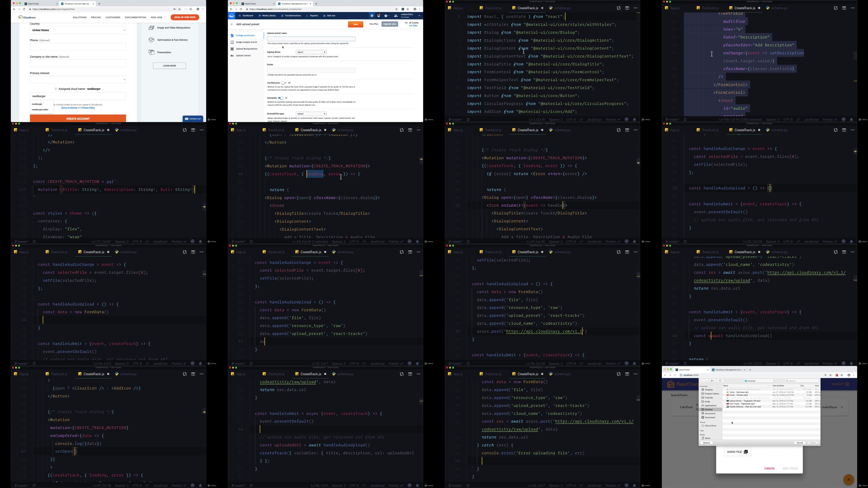The width and height of the screenshot is (868, 488).
Task: Click the Options button in file picker
Action: [707, 443]
